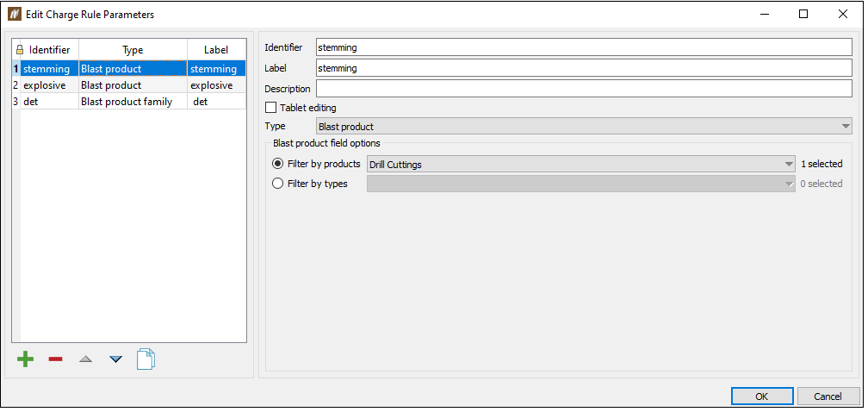
Task: Enable the Tablet editing checkbox
Action: (270, 108)
